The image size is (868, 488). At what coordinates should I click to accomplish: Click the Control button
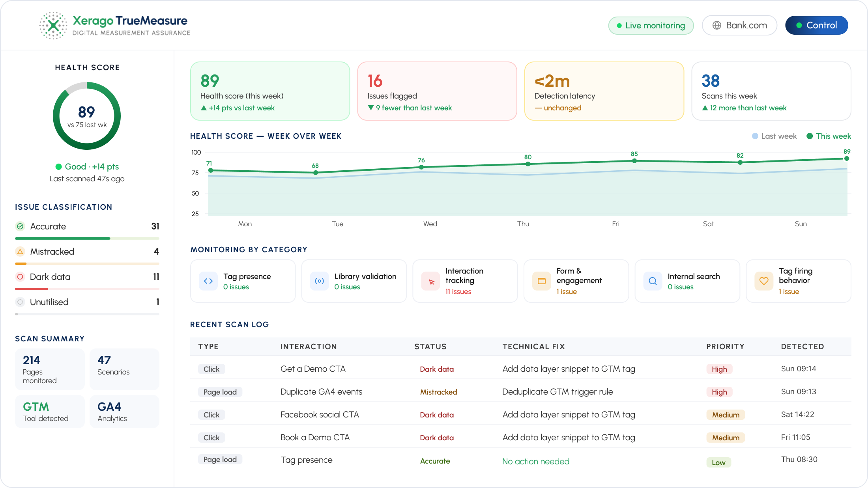[x=816, y=25]
